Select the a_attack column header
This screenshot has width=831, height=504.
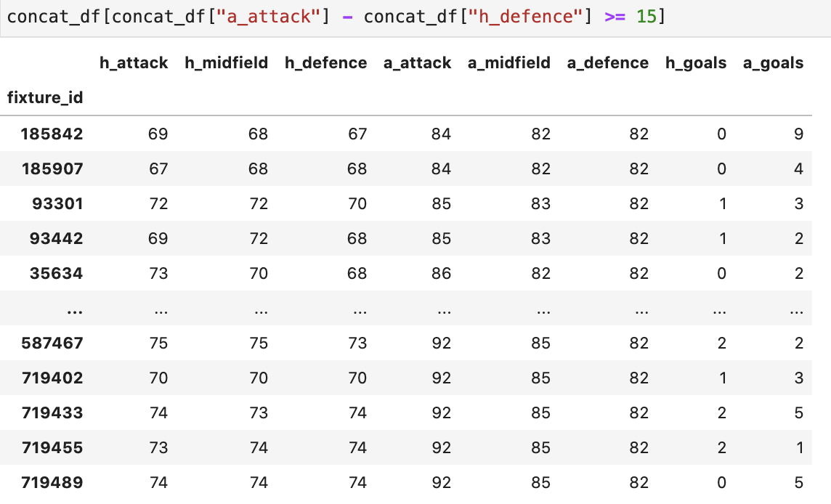418,63
